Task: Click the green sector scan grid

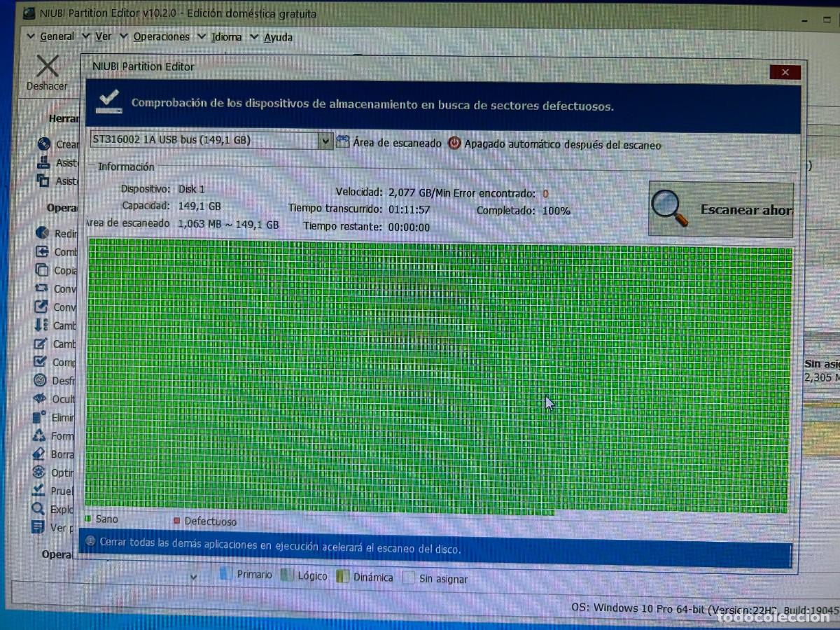Action: pos(438,376)
